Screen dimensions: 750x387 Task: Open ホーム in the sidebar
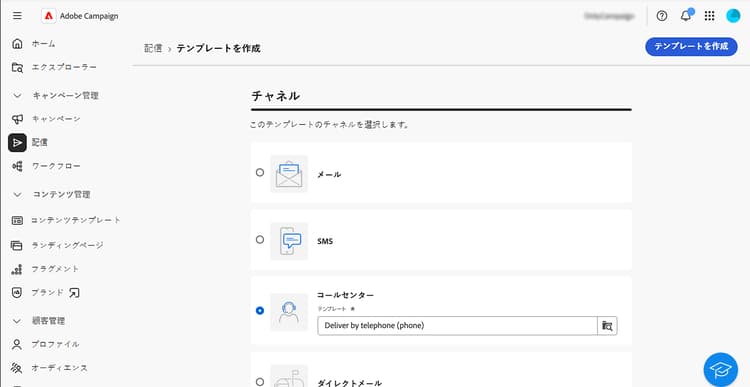(x=44, y=44)
